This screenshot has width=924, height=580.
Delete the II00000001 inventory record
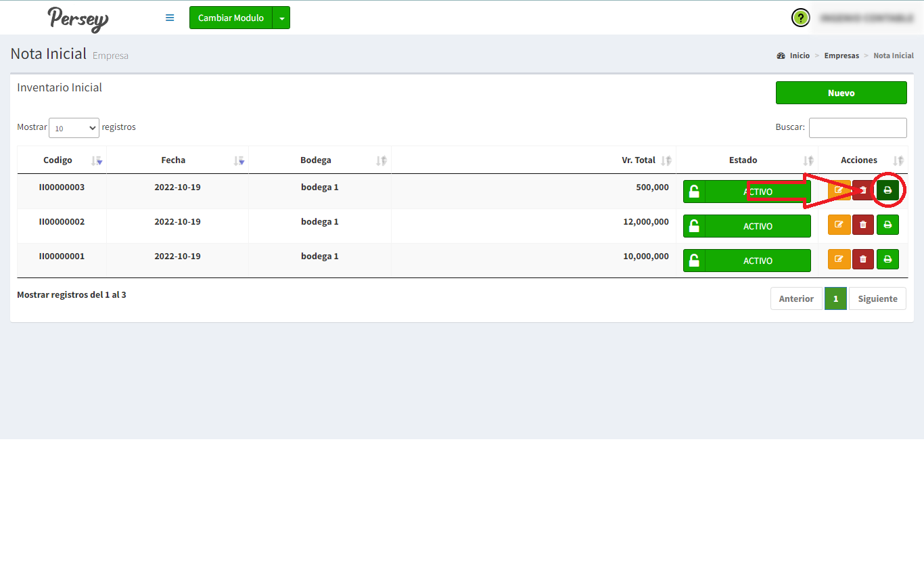coord(862,259)
